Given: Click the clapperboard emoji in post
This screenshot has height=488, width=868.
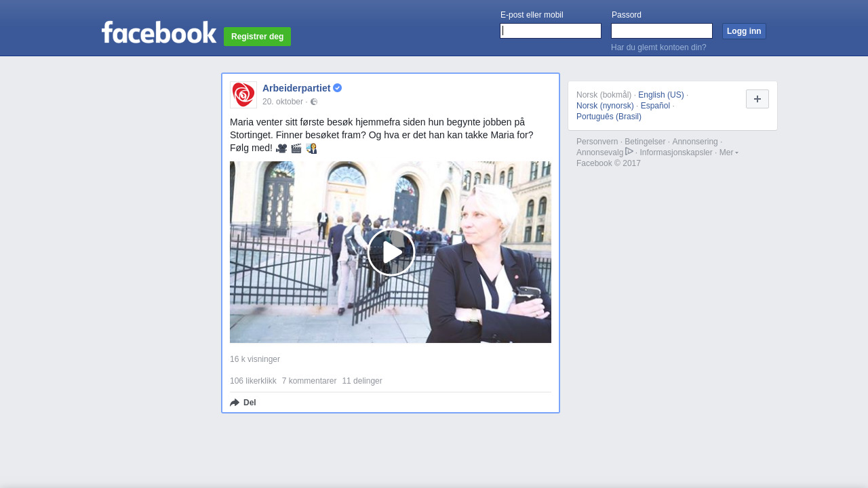Looking at the screenshot, I should [x=296, y=148].
